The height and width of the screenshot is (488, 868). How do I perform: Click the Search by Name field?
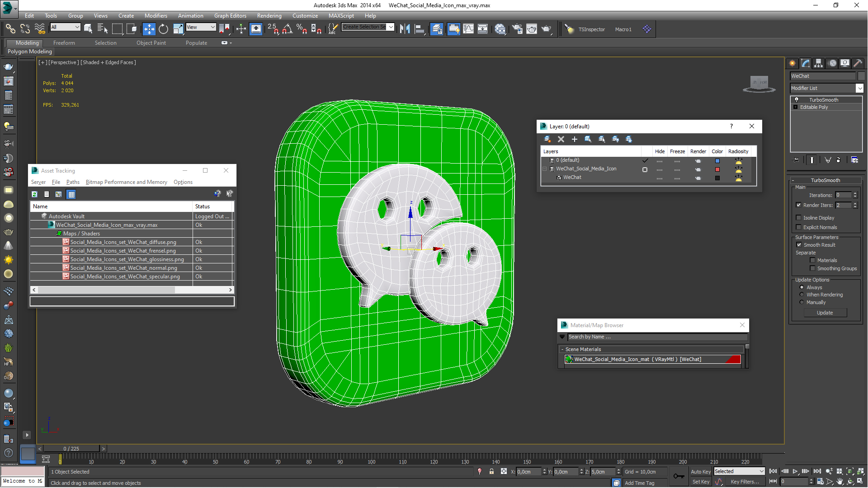(657, 337)
